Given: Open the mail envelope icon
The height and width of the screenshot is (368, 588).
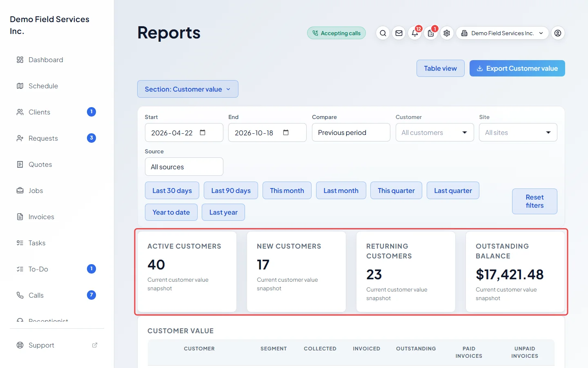Looking at the screenshot, I should click(x=399, y=33).
